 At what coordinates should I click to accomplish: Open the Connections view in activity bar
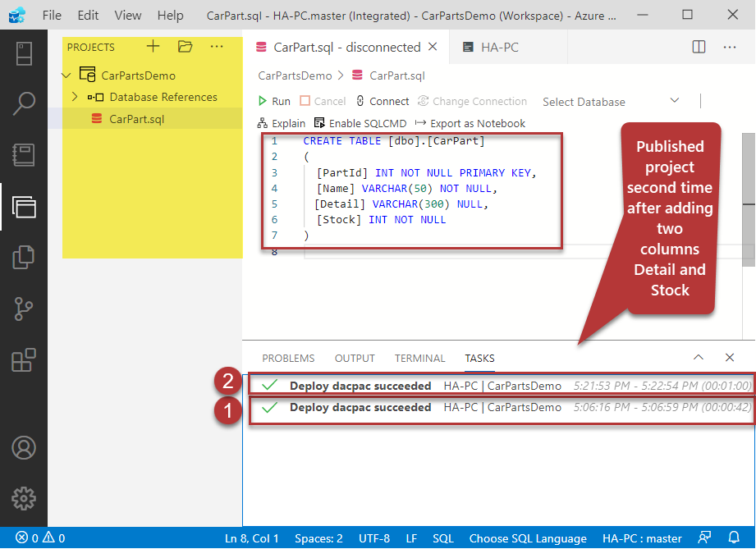pyautogui.click(x=24, y=53)
